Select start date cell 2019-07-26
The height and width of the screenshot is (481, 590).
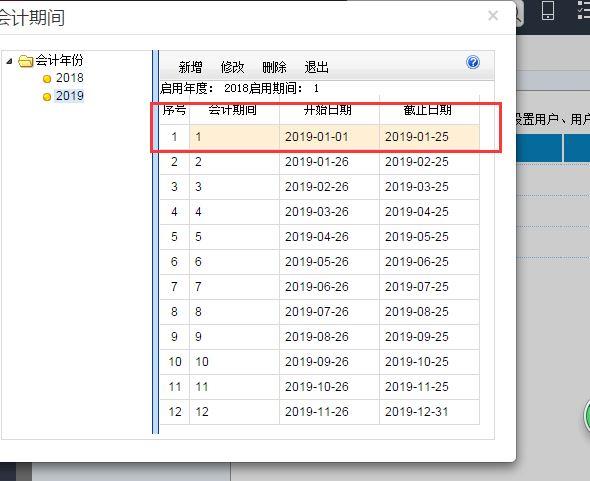pyautogui.click(x=329, y=312)
